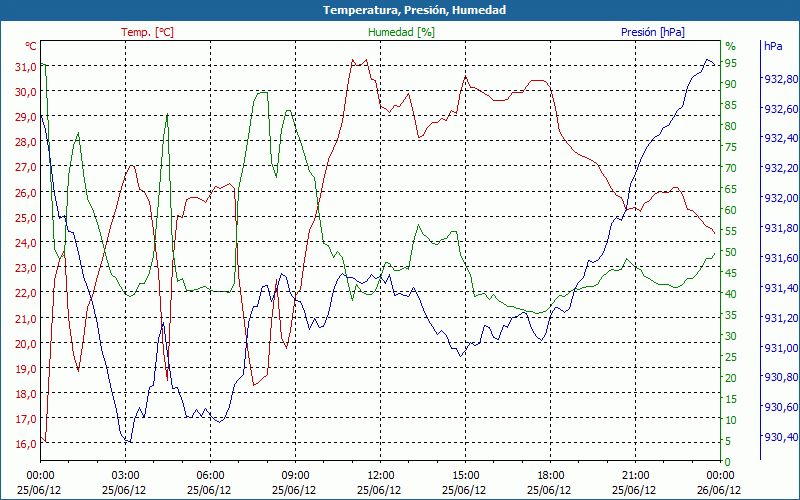Click the 24,0 temperature axis value
This screenshot has height=500, width=800.
(26, 243)
